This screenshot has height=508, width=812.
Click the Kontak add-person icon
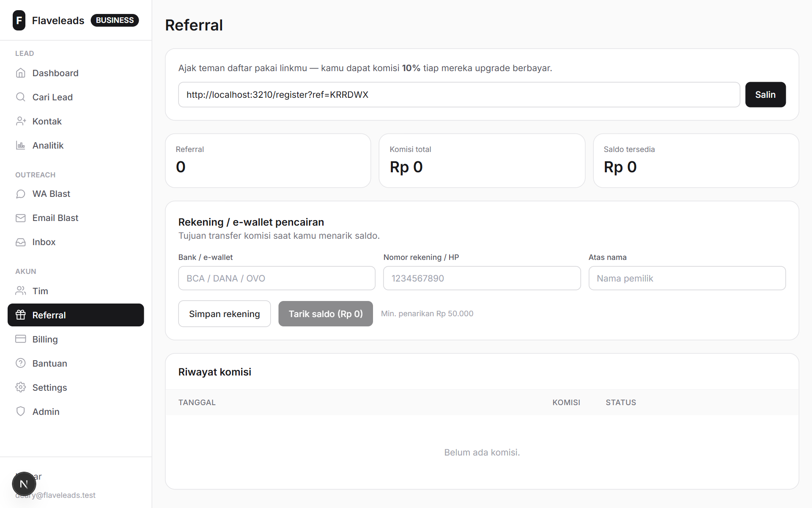click(x=20, y=121)
